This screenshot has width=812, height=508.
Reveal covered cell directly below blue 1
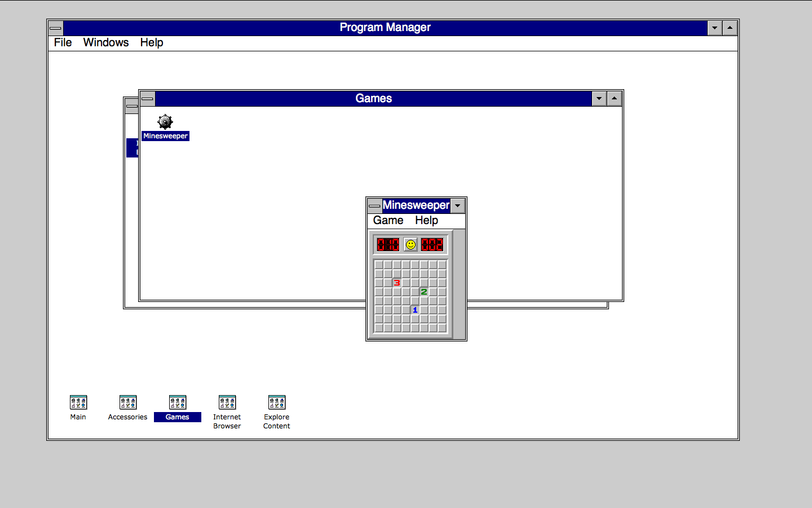click(x=415, y=319)
